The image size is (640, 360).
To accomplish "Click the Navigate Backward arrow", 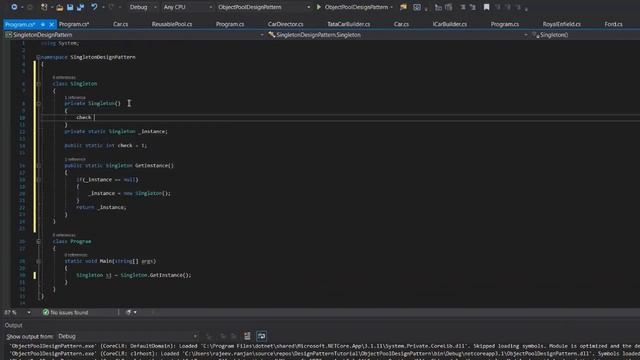I will (14, 7).
